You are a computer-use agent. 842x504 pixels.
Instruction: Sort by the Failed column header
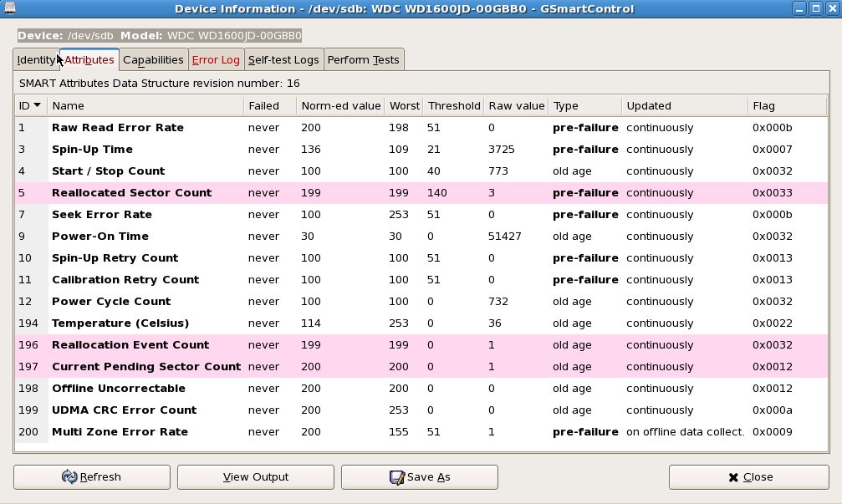(x=269, y=106)
